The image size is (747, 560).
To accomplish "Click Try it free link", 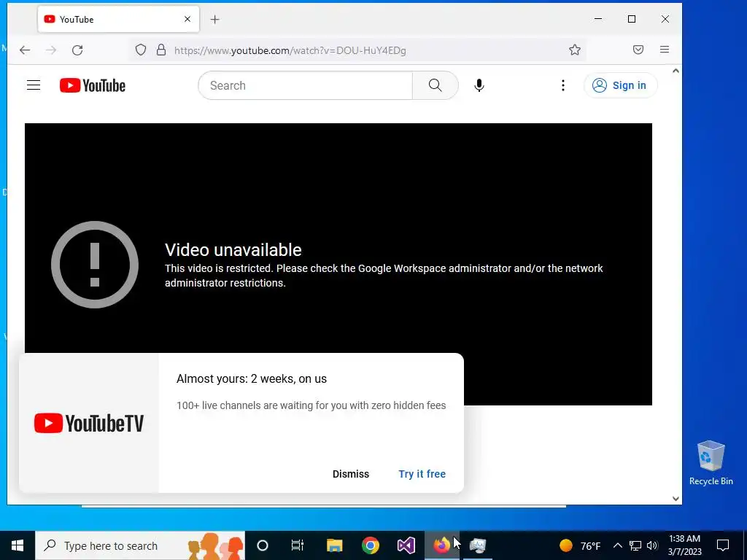I will [422, 474].
